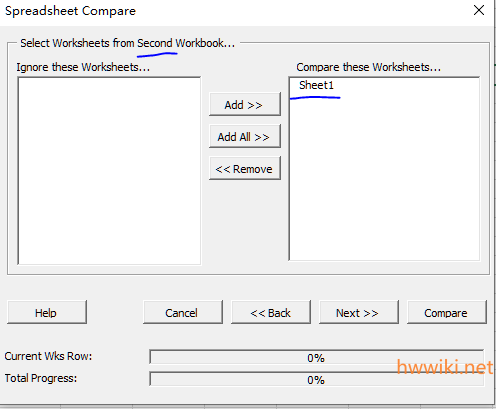The height and width of the screenshot is (409, 496).
Task: Cancel the worksheet comparison
Action: [x=183, y=313]
